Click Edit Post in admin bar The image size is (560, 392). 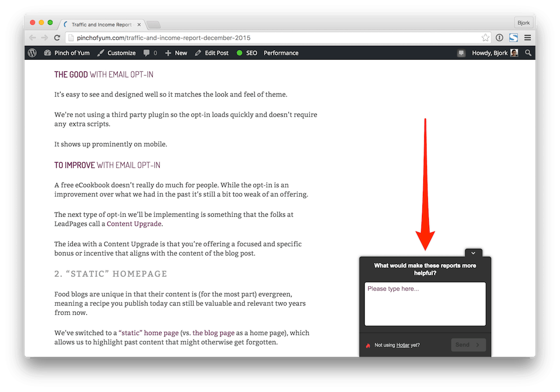coord(211,53)
